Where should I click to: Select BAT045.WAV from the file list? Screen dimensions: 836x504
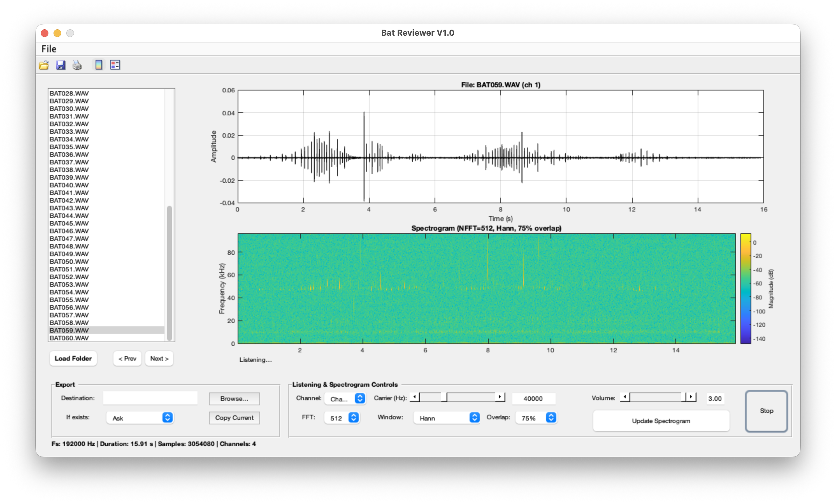69,223
